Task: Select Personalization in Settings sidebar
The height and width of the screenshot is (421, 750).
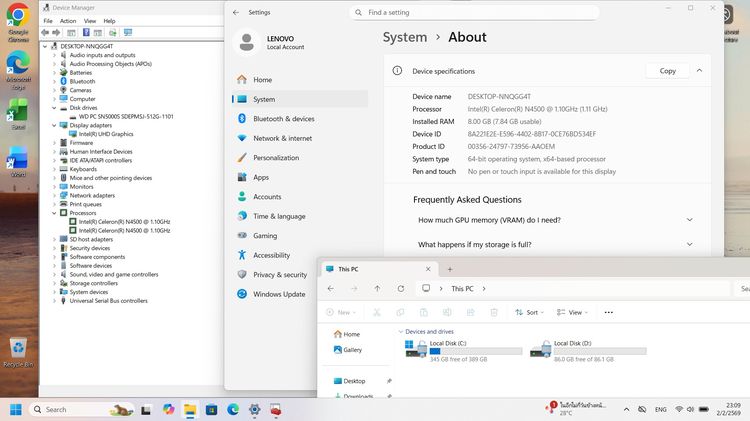Action: point(300,157)
